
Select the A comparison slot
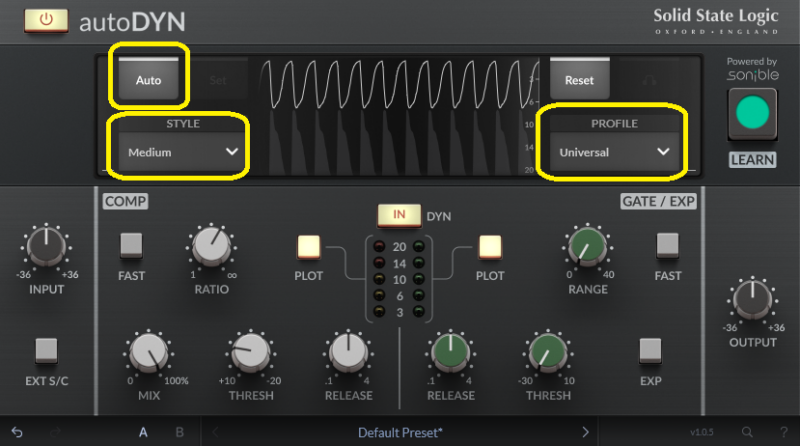(143, 432)
